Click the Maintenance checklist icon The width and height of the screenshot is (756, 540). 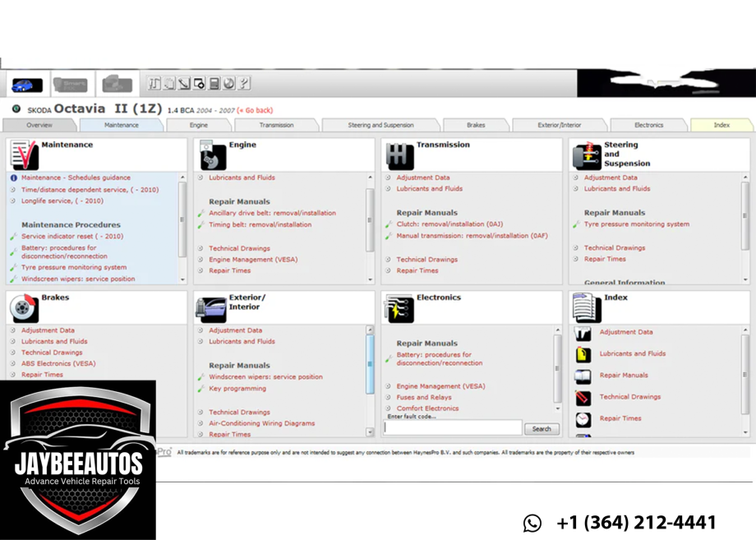click(24, 155)
